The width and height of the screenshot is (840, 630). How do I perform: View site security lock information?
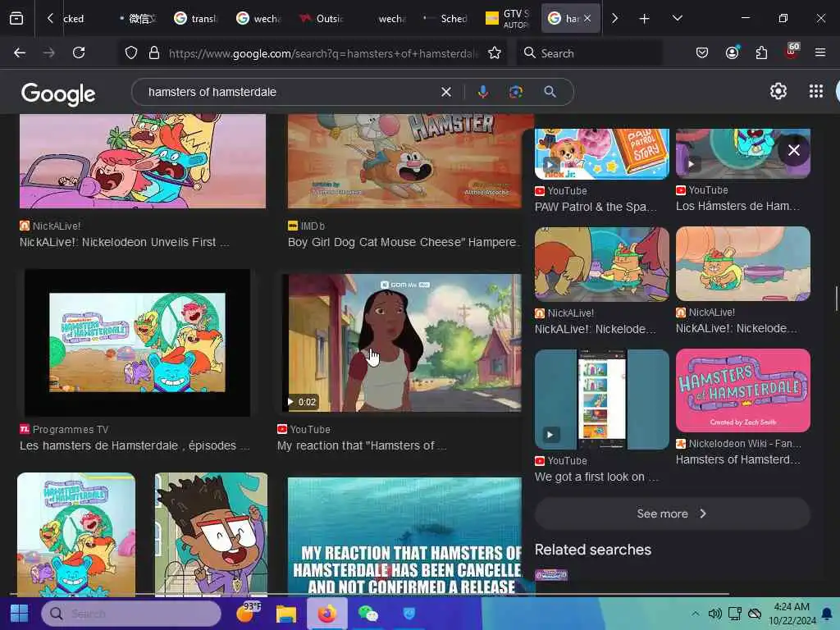tap(154, 52)
